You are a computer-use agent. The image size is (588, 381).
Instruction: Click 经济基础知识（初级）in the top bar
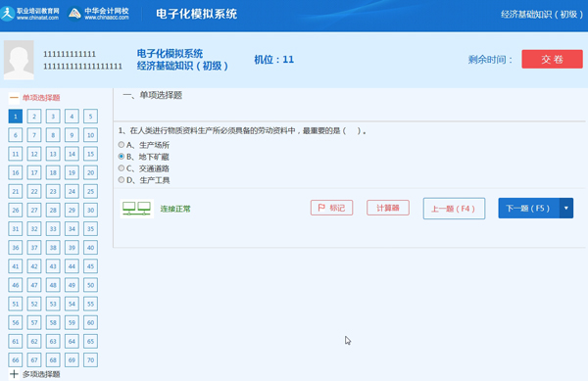coord(542,15)
